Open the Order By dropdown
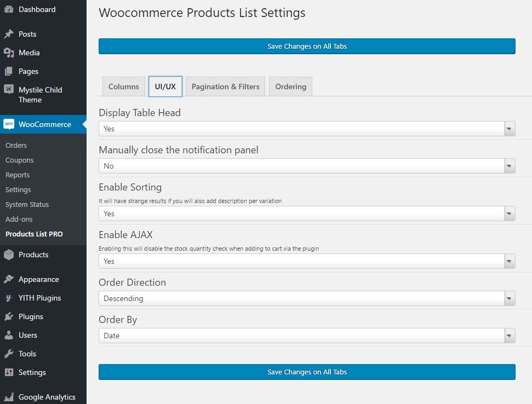 click(x=307, y=336)
